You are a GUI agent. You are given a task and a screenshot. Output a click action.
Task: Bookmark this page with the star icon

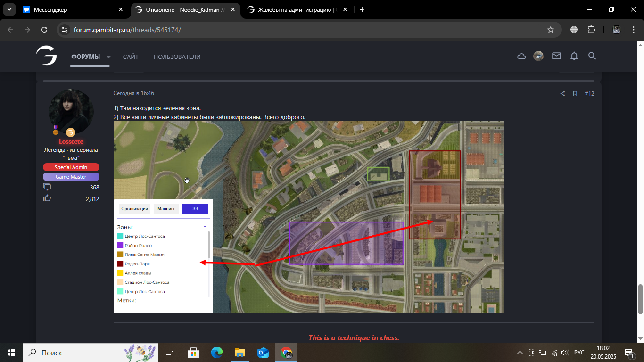pos(550,30)
